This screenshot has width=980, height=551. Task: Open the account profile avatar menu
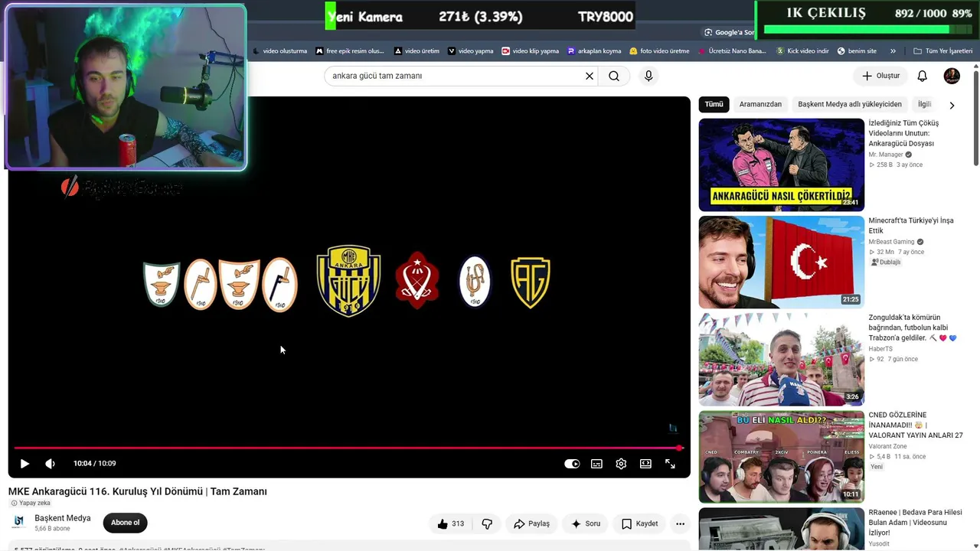coord(952,76)
